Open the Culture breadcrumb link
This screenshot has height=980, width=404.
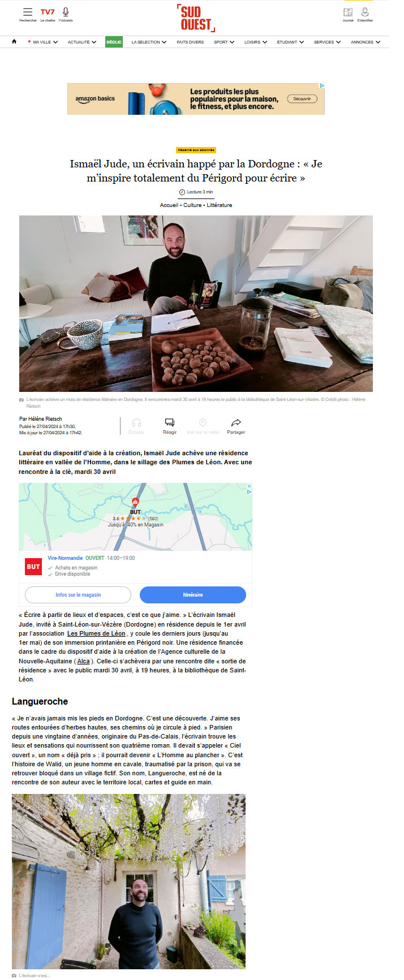[x=192, y=205]
